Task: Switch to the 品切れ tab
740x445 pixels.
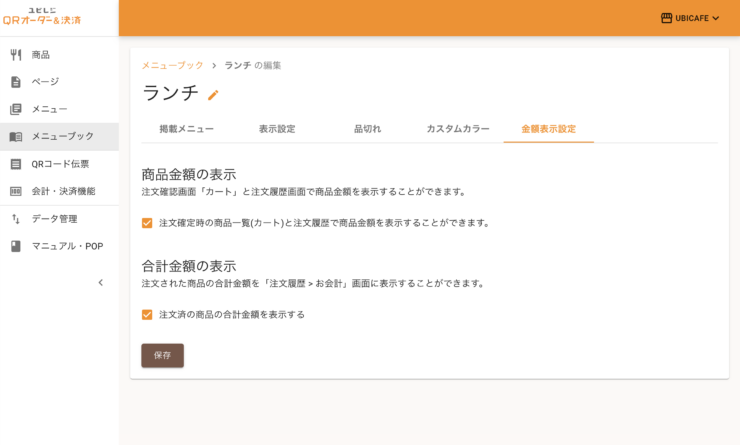Action: coord(368,129)
